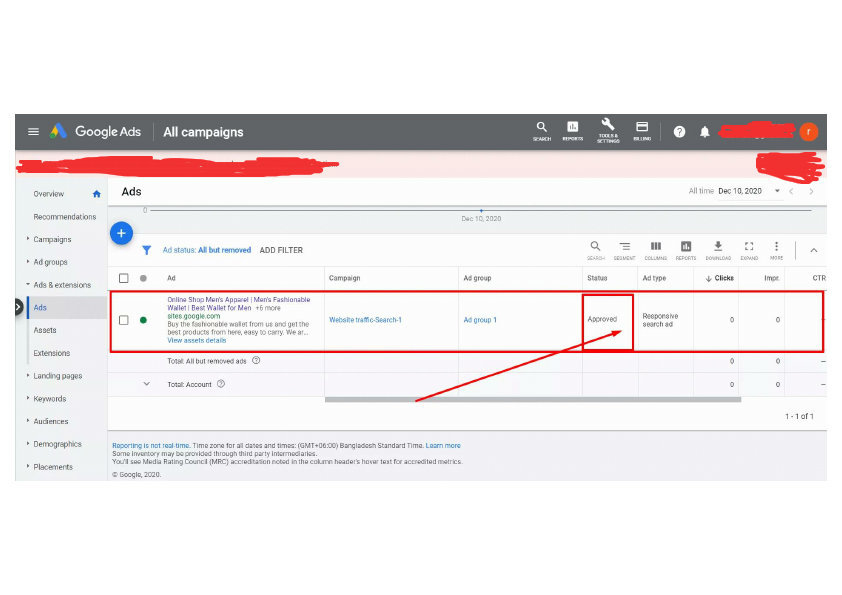Click the Approved status cell
The image size is (842, 595).
(x=602, y=319)
